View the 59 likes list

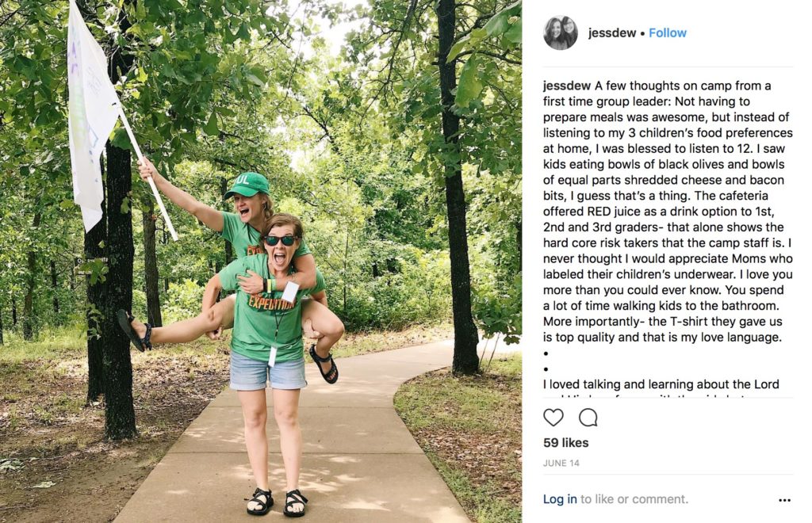point(565,443)
